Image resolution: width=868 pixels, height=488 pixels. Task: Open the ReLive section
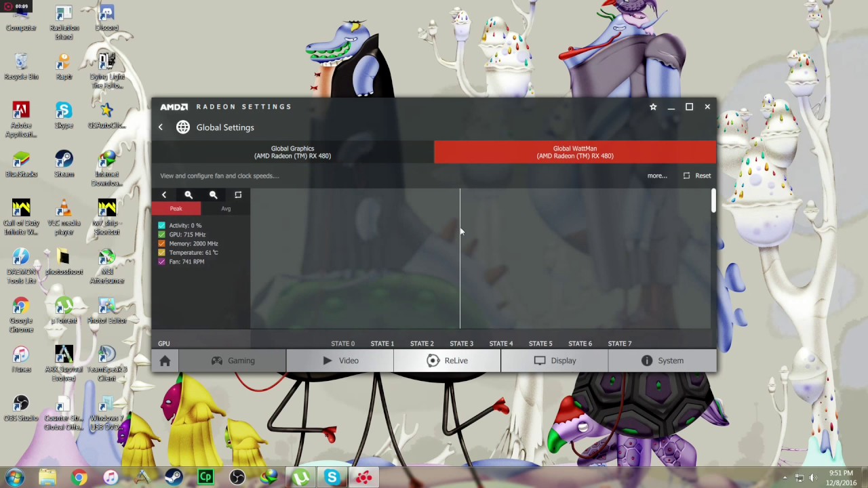(x=448, y=361)
